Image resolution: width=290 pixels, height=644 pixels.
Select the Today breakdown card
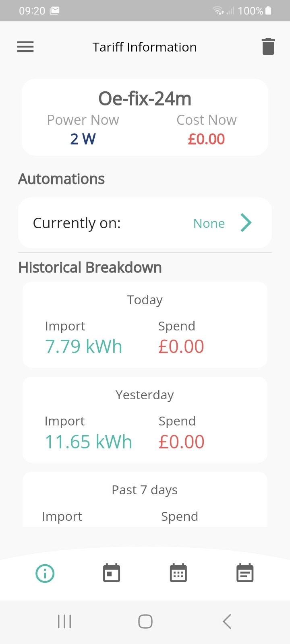(x=145, y=324)
